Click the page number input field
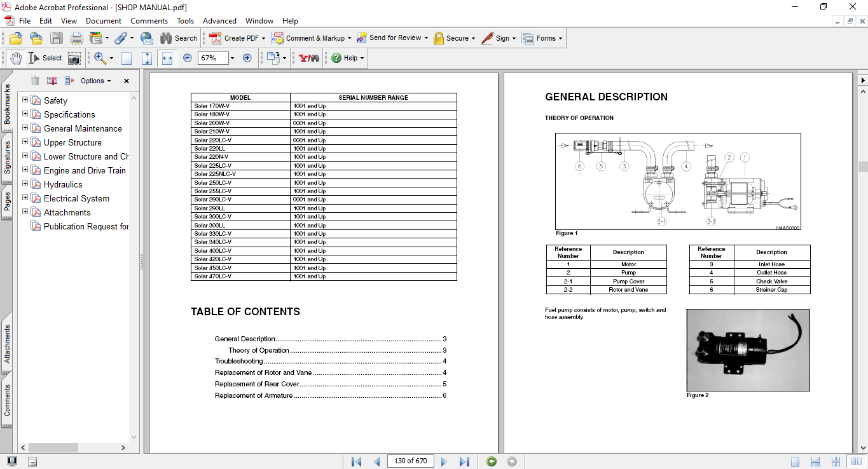Screen dimensions: 868x469 coord(410,461)
